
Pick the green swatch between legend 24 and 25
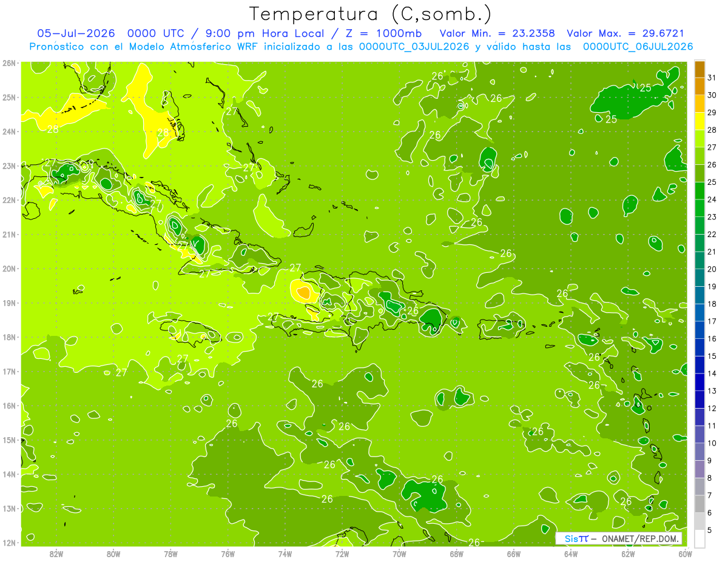699,191
